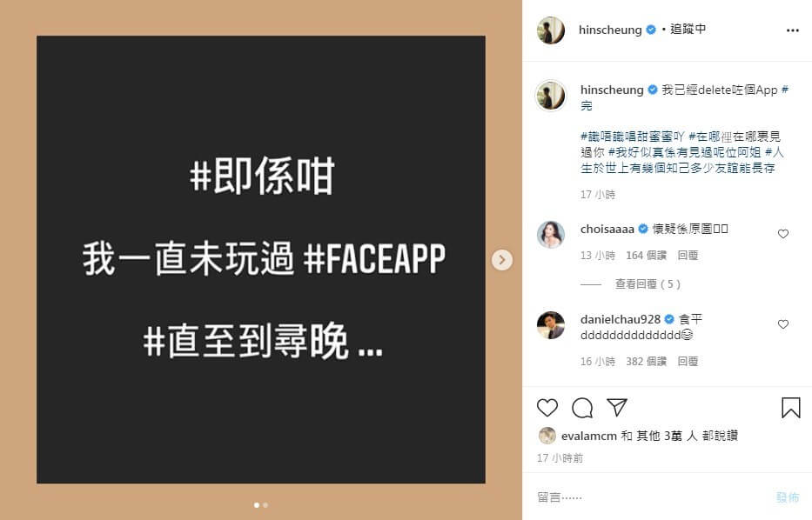Toggle the 追蹤中 following status
The image size is (812, 520).
[688, 29]
